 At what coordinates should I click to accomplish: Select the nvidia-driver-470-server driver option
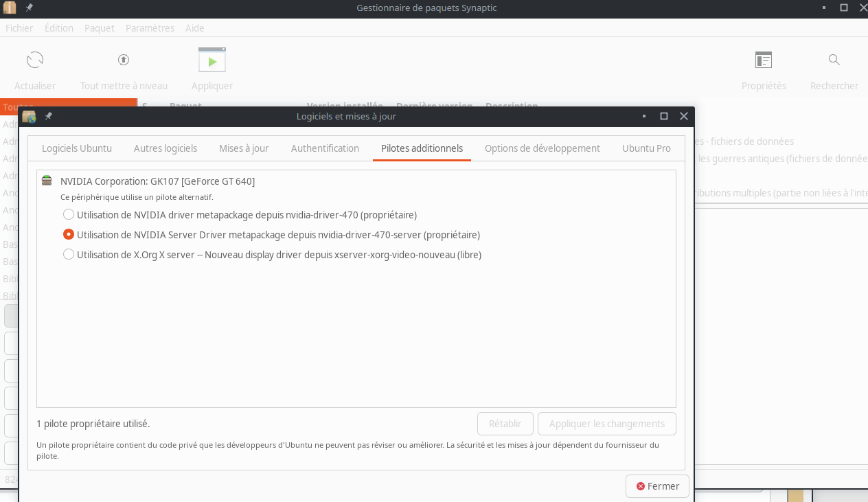[271, 234]
